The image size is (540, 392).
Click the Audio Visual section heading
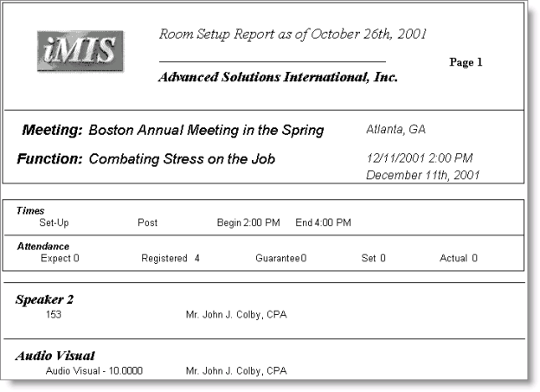[x=55, y=356]
